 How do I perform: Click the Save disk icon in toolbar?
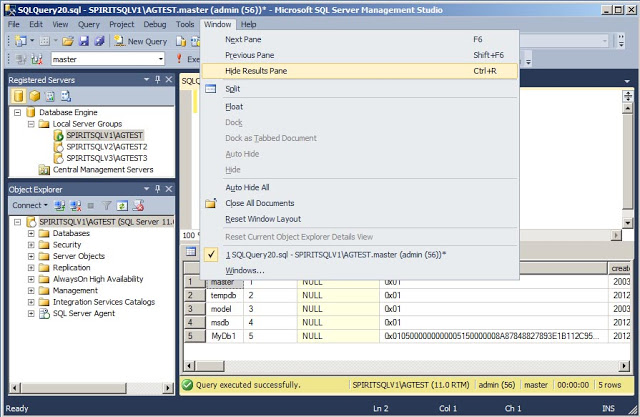tap(84, 41)
